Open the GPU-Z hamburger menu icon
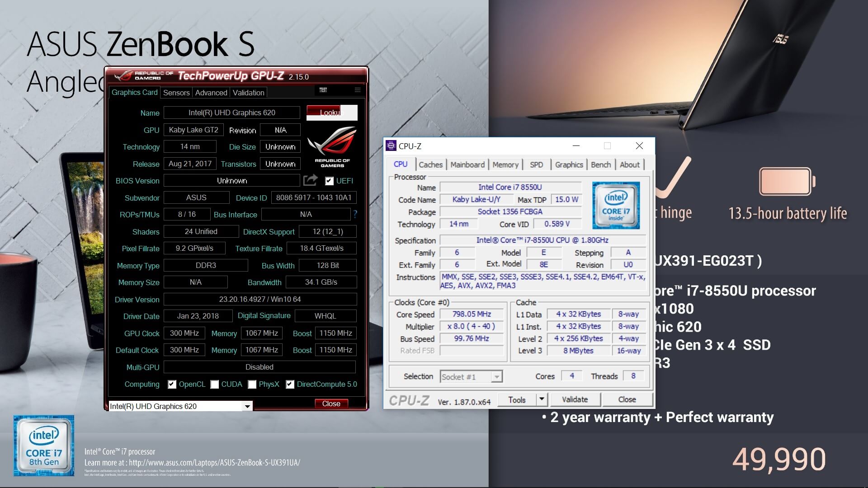The width and height of the screenshot is (868, 488). [x=358, y=90]
